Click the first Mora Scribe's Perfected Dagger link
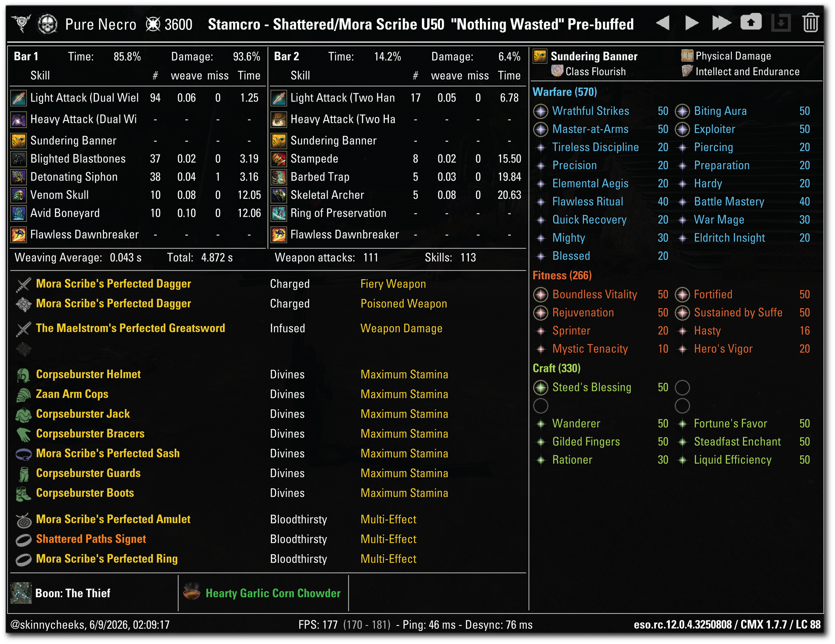Viewport: 835px width, 644px height. pyautogui.click(x=113, y=284)
